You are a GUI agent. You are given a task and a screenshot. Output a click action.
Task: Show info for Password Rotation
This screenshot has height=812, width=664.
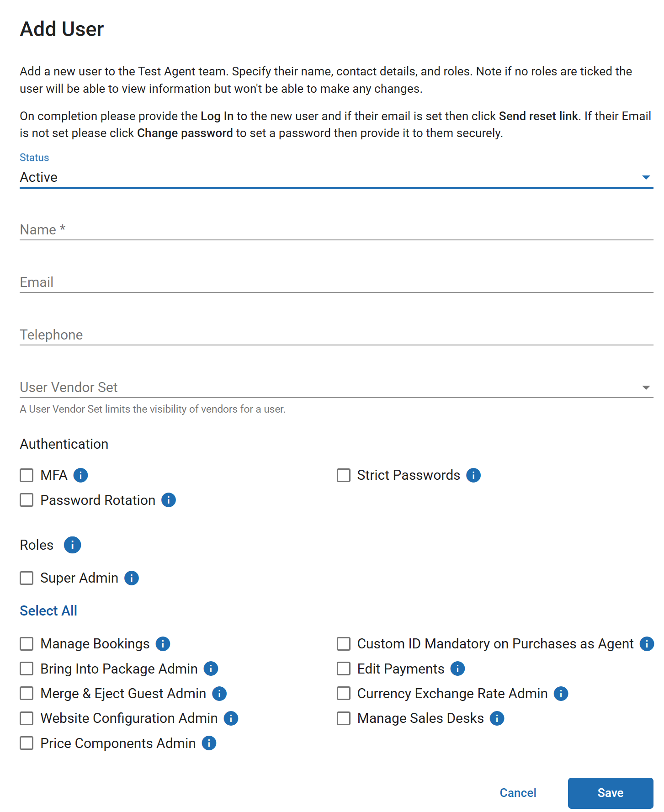pos(169,500)
